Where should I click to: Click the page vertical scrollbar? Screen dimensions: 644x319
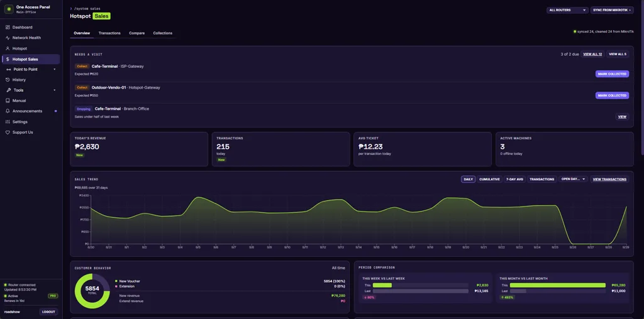click(642, 78)
